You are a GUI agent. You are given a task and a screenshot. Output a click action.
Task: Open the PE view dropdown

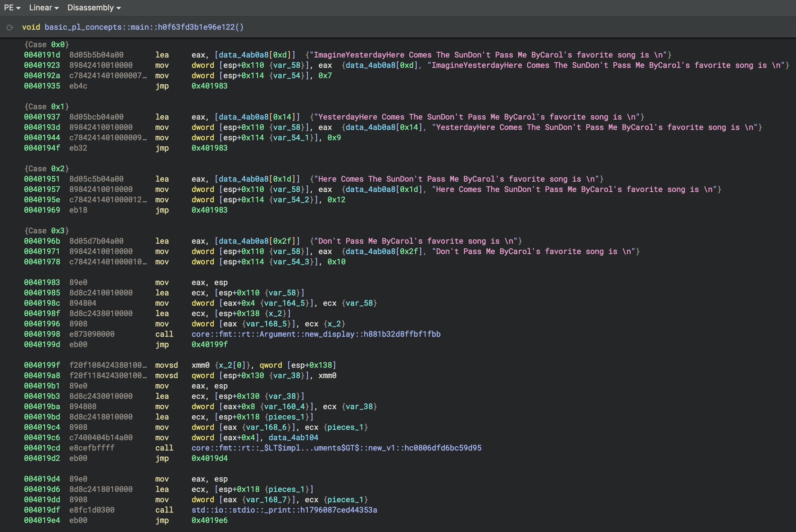(12, 7)
